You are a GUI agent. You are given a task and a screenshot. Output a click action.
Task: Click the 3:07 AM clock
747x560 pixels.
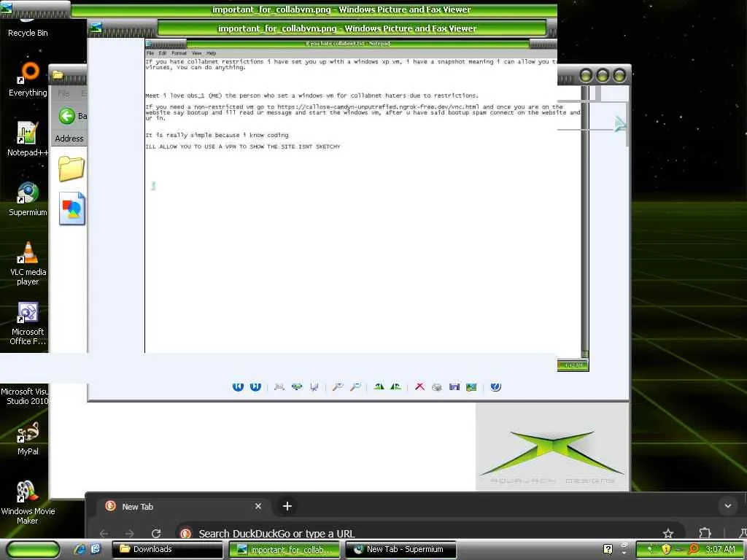[720, 549]
